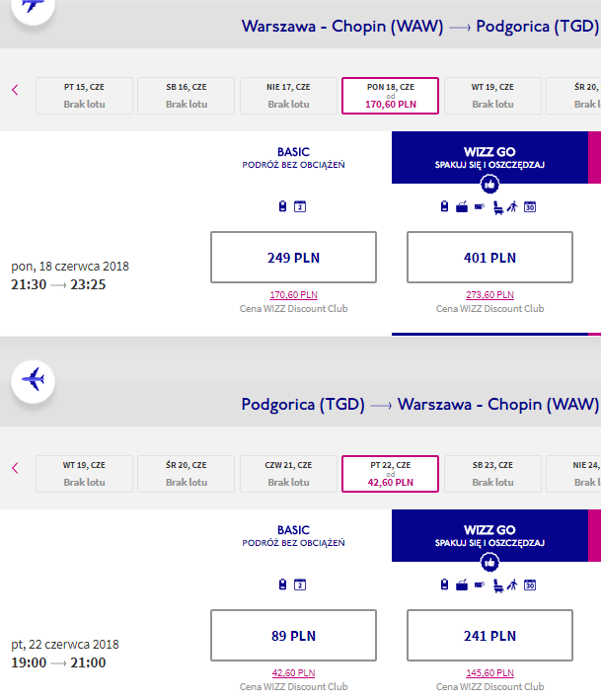Viewport: 601px width, 700px height.
Task: Select PON 18, CZE outbound date tab
Action: [390, 96]
